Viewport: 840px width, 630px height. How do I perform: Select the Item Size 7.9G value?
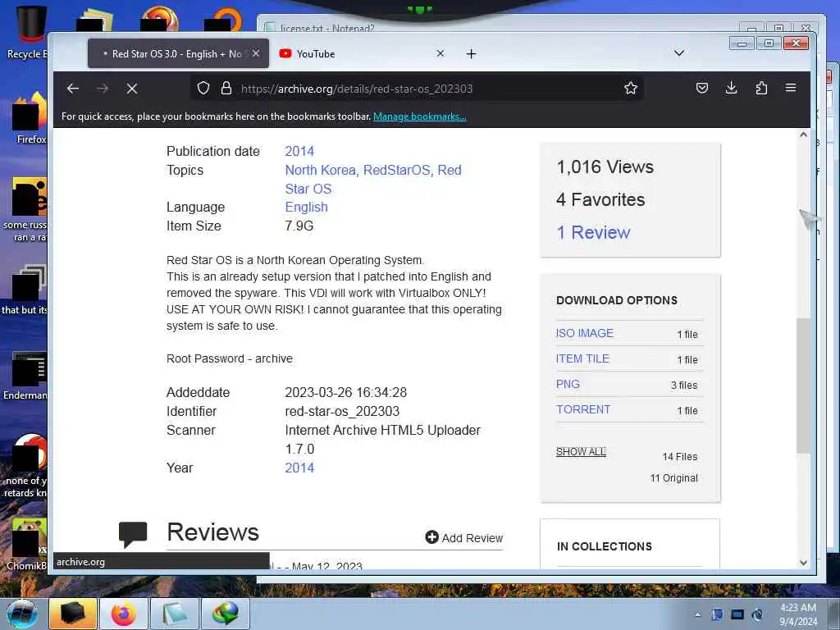coord(299,226)
